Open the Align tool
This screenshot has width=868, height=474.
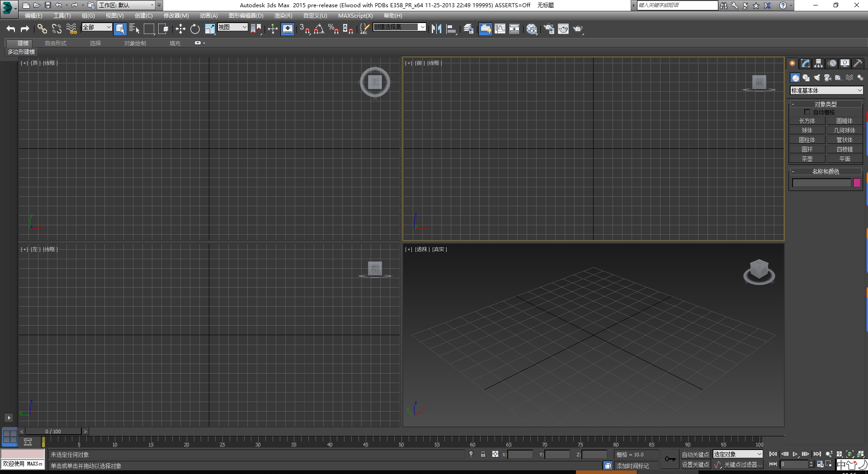451,29
